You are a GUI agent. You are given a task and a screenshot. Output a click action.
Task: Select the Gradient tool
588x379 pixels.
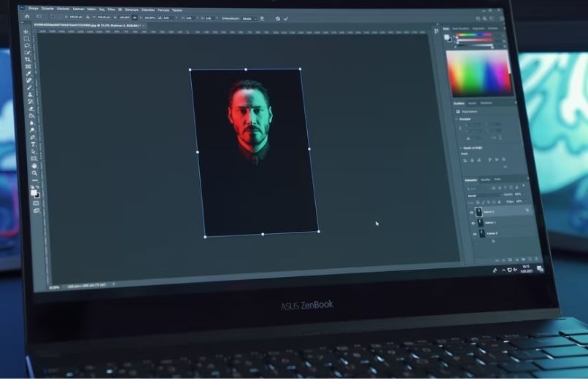tap(31, 116)
